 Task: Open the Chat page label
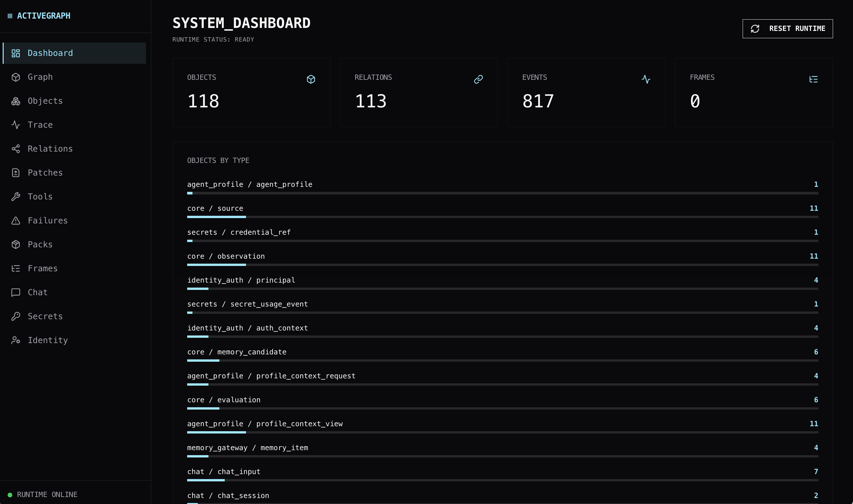click(38, 293)
